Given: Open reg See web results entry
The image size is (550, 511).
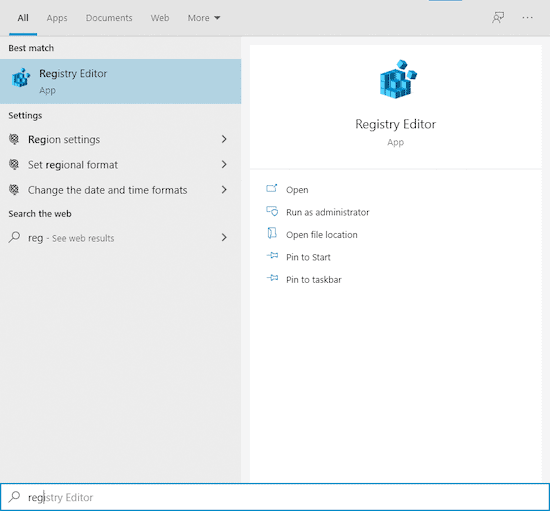Looking at the screenshot, I should [x=120, y=237].
